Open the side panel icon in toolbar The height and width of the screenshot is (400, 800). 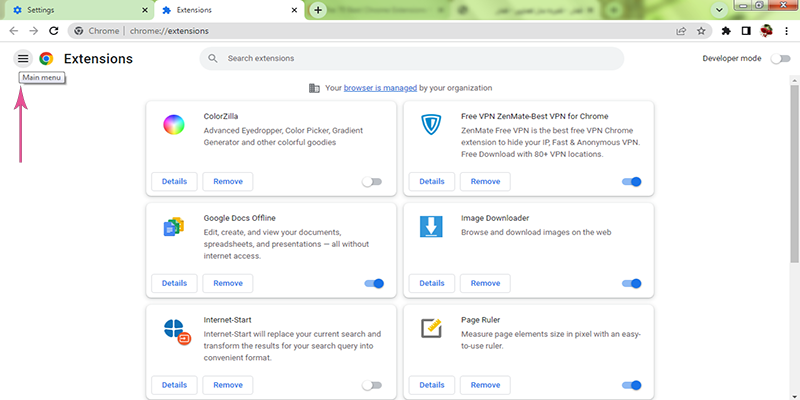[x=746, y=31]
